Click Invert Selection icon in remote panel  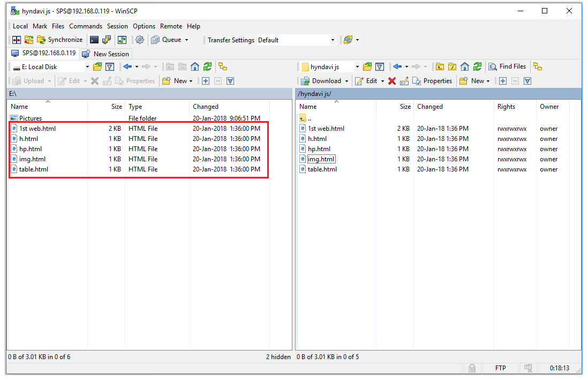527,81
